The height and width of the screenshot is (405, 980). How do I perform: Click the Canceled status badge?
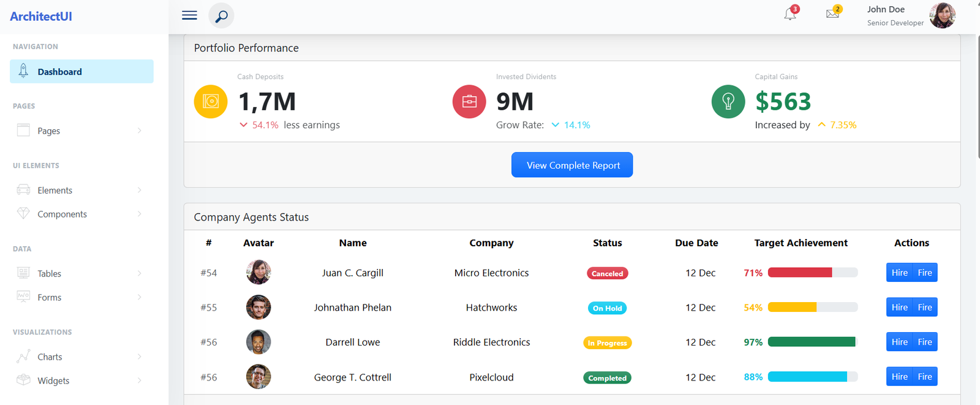(x=607, y=273)
